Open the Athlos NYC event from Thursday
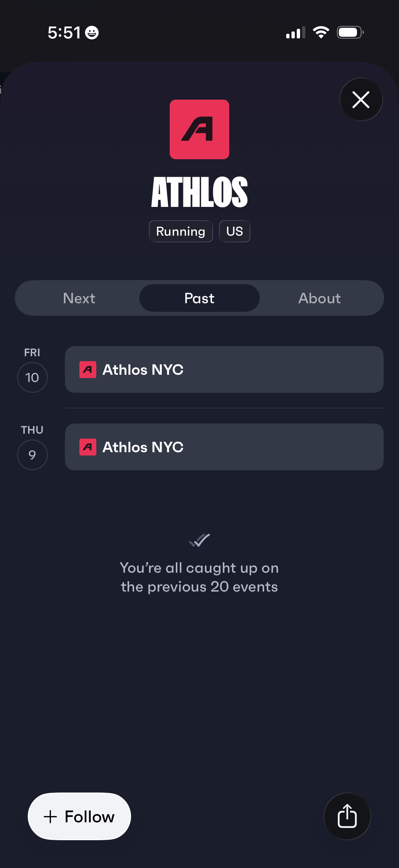Image resolution: width=399 pixels, height=868 pixels. pyautogui.click(x=224, y=447)
